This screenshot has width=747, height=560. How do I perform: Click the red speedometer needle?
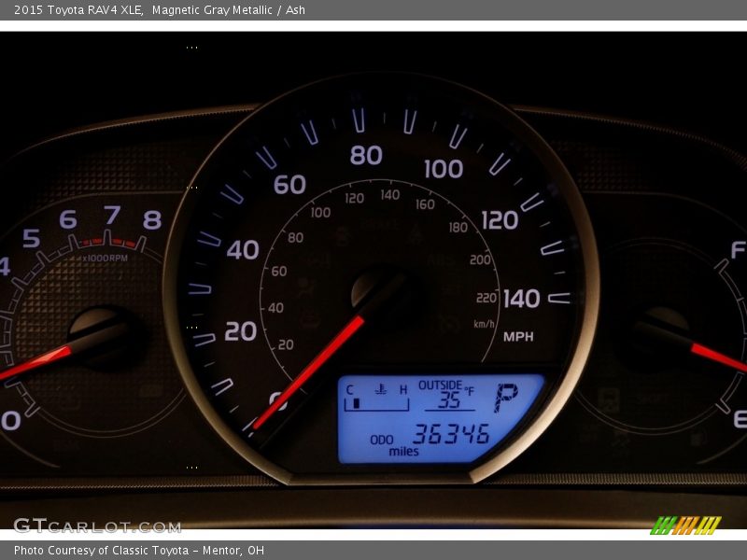pyautogui.click(x=309, y=371)
